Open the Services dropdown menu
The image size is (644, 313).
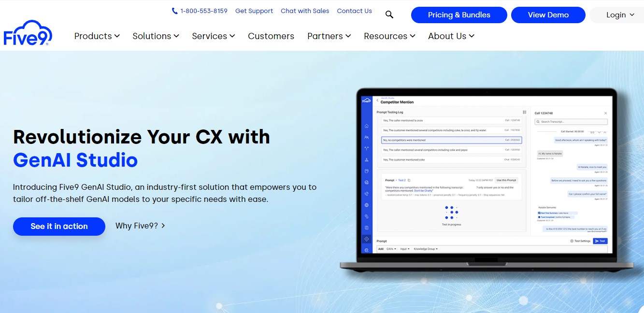click(x=213, y=36)
